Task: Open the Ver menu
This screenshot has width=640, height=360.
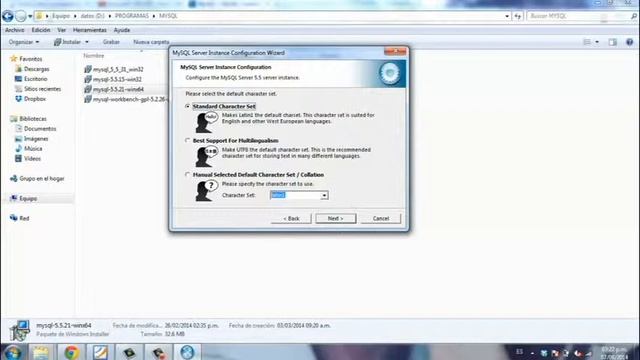Action: click(x=62, y=30)
